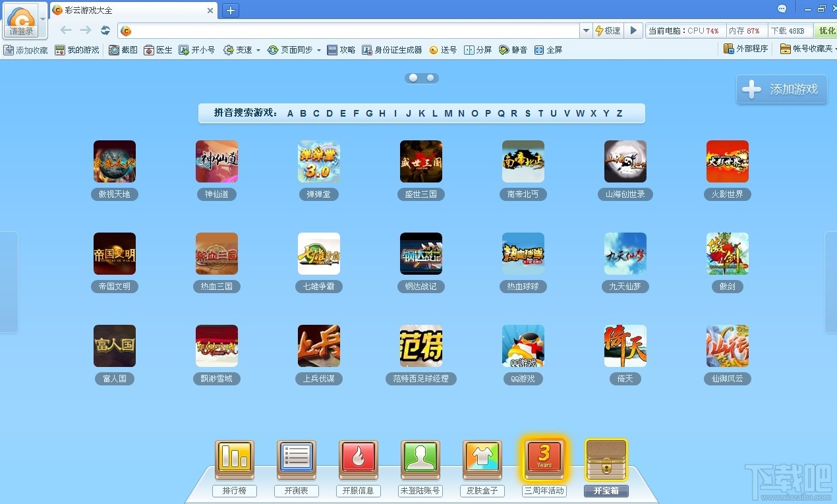Click the 开小号 toolbar item
The height and width of the screenshot is (504, 837).
pyautogui.click(x=197, y=50)
